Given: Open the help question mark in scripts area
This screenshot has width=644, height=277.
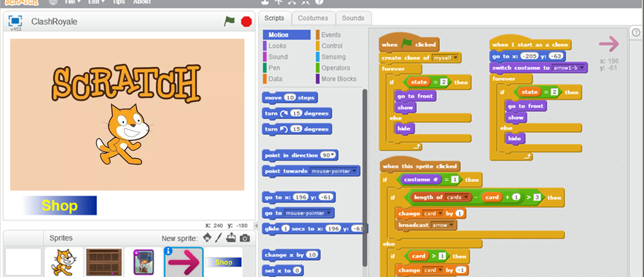Looking at the screenshot, I should click(x=636, y=32).
